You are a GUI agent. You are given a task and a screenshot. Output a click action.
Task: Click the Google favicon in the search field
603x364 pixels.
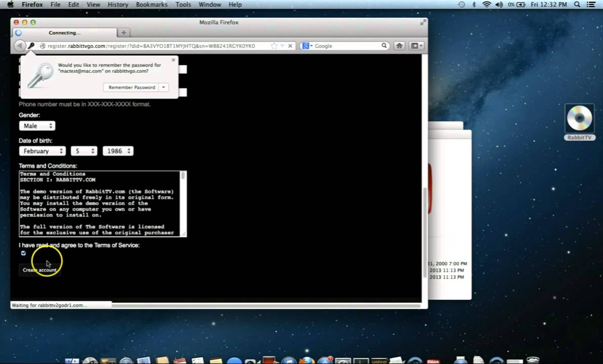(305, 45)
